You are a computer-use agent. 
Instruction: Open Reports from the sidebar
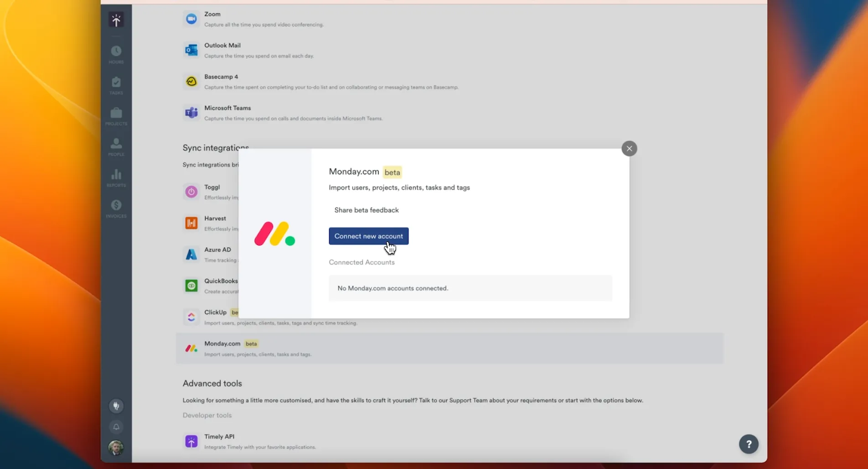coord(116,178)
